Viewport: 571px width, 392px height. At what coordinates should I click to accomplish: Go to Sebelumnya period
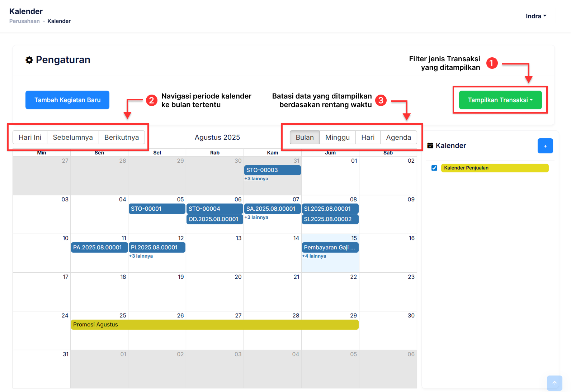click(x=73, y=137)
